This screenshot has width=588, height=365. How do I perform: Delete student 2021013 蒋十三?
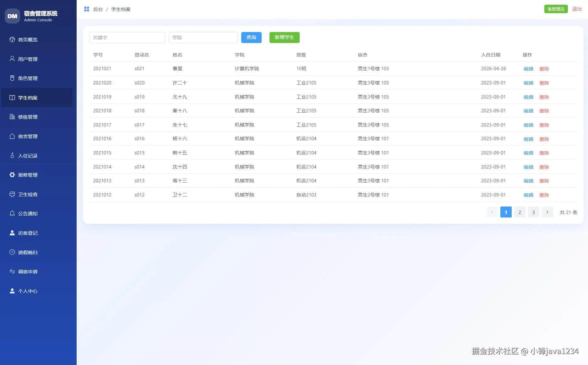click(544, 181)
